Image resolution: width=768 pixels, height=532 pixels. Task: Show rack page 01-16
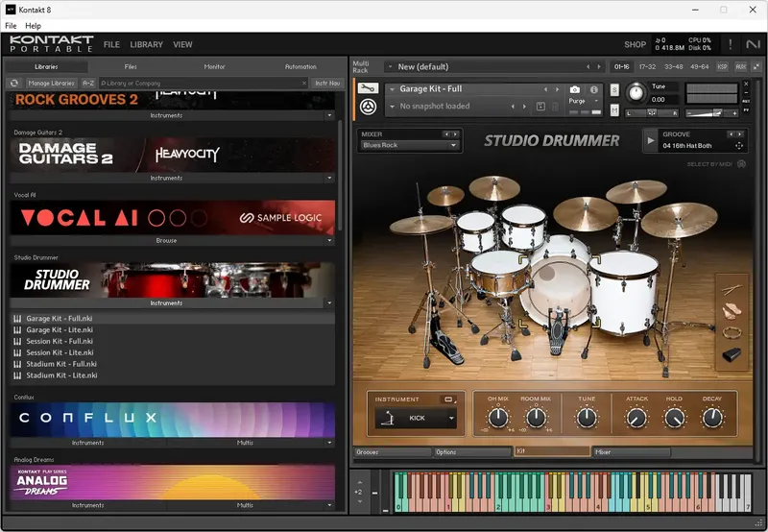coord(621,66)
